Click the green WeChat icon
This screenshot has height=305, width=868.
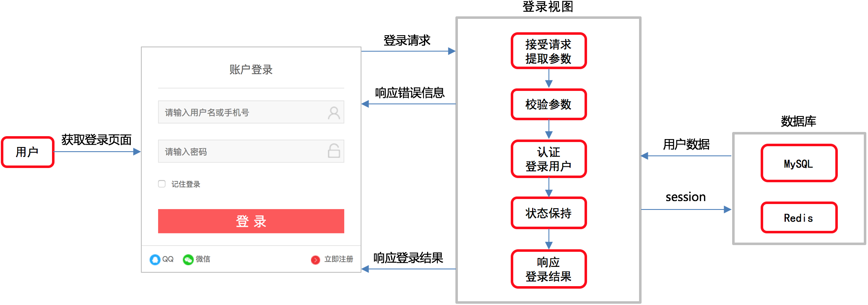(x=188, y=260)
